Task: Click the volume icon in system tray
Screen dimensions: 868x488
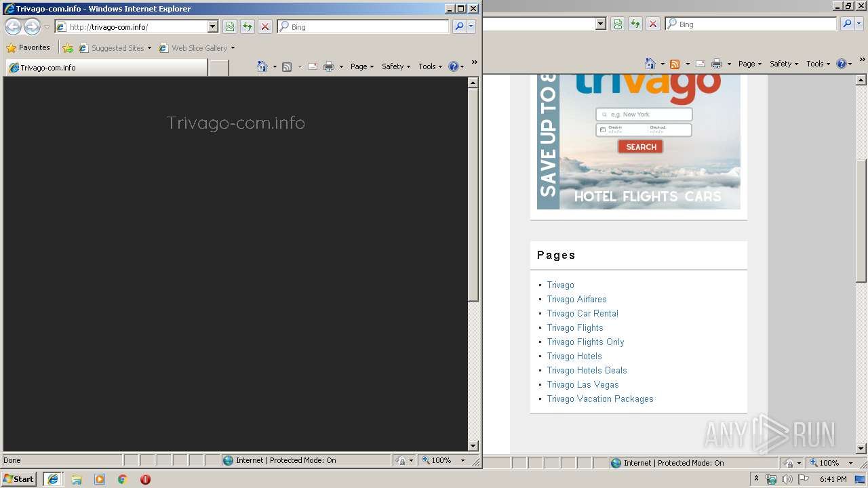Action: (x=787, y=479)
